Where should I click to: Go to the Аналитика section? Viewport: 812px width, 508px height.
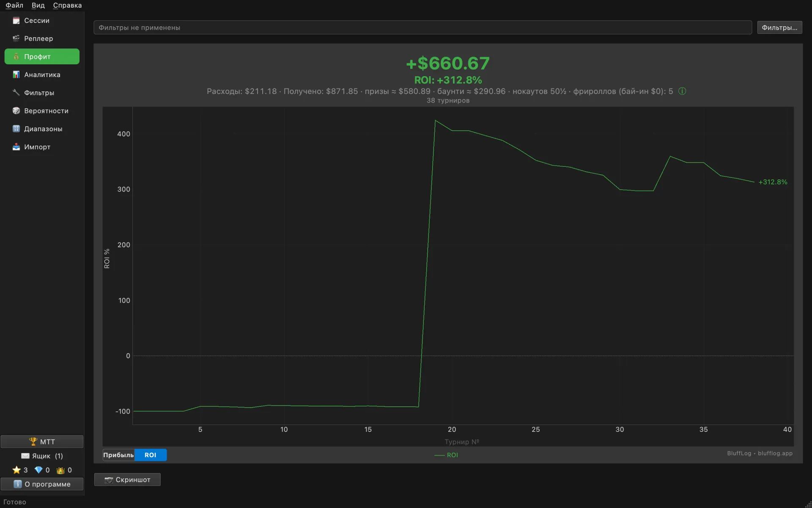click(x=42, y=75)
